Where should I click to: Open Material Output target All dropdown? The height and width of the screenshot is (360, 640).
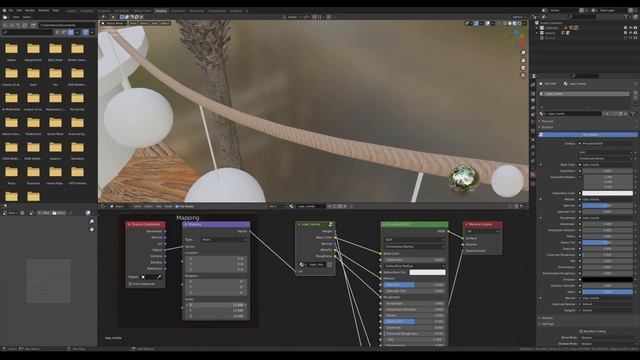483,231
